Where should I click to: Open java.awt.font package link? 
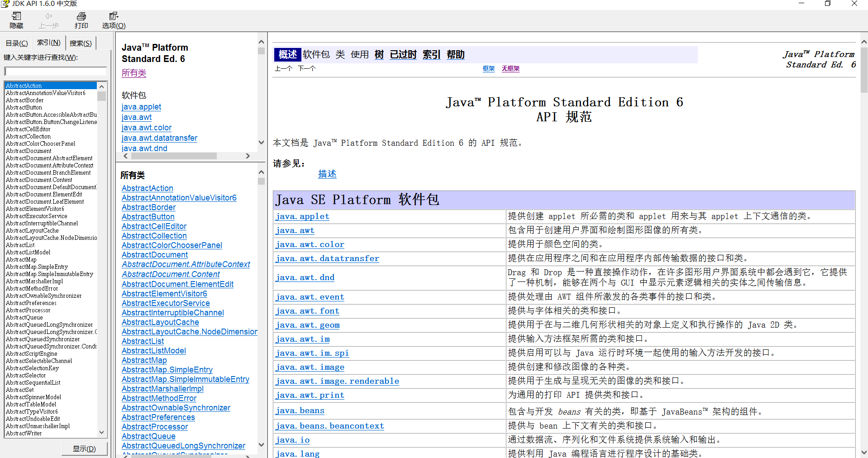307,311
